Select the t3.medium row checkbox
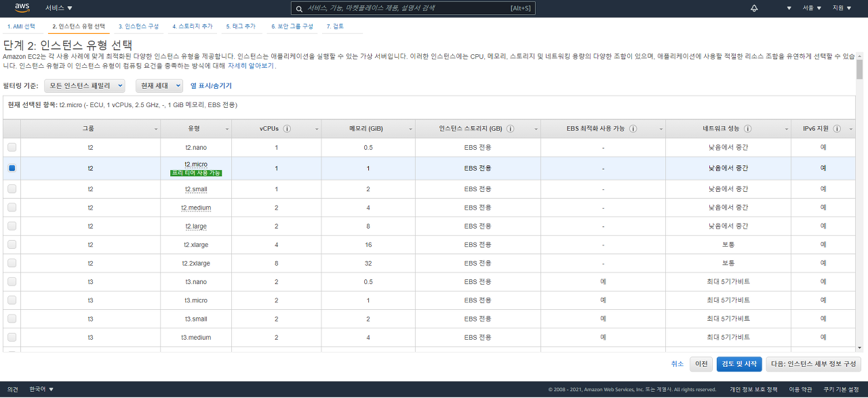This screenshot has height=398, width=868. point(12,337)
